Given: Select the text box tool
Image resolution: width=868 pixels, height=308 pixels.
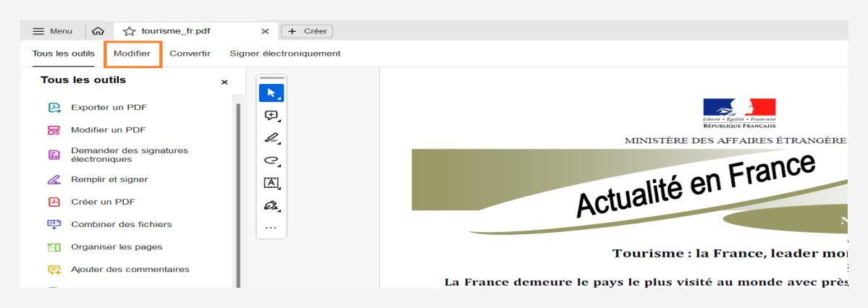Looking at the screenshot, I should (271, 182).
